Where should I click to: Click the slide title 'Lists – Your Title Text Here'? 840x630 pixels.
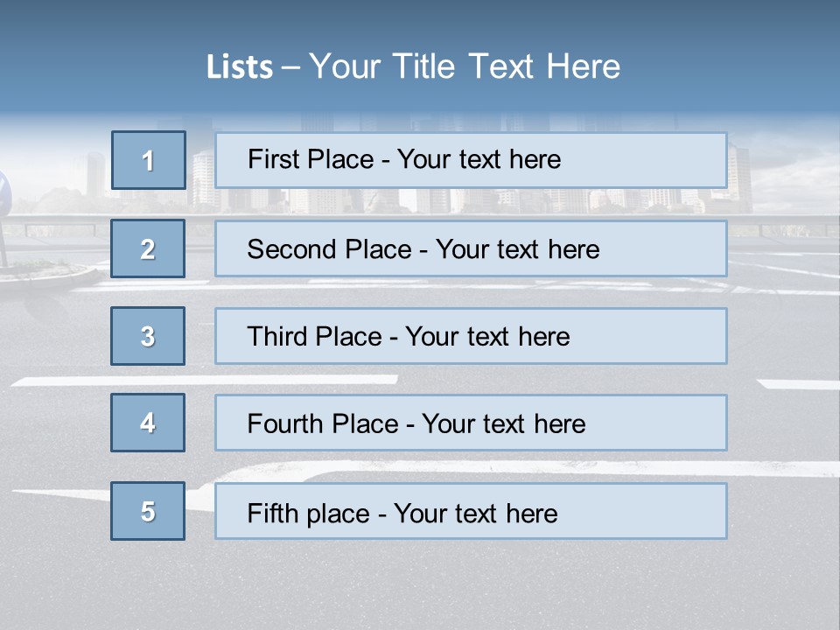click(413, 66)
